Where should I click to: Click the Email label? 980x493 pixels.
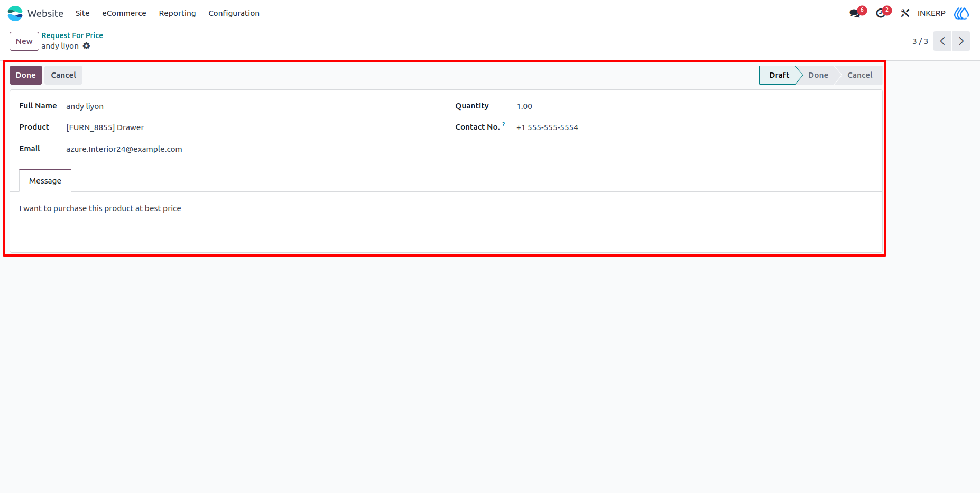coord(30,149)
